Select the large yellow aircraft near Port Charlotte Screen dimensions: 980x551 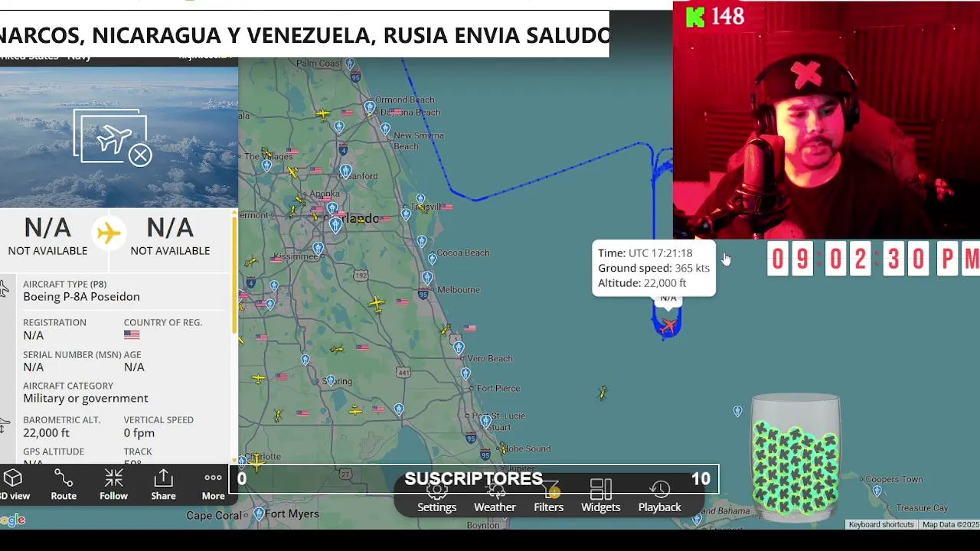[x=256, y=461]
